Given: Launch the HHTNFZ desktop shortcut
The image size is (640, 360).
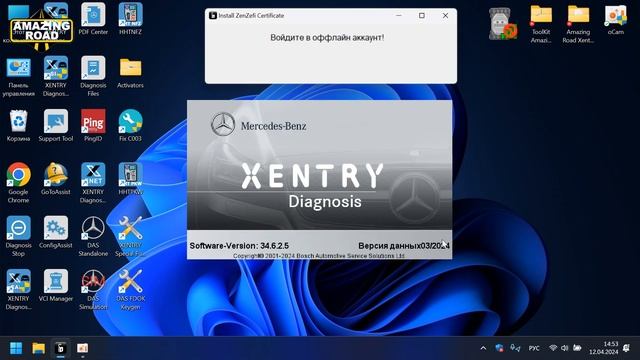Looking at the screenshot, I should click(130, 19).
